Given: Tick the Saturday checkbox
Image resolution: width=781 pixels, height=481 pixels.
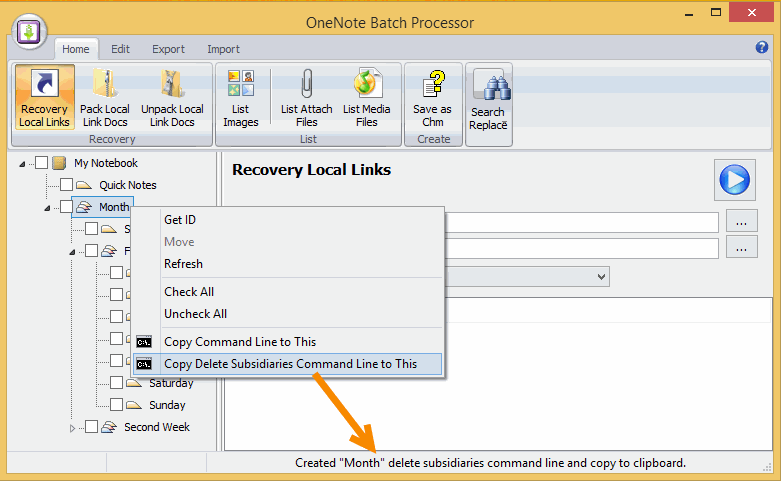Looking at the screenshot, I should [x=116, y=382].
